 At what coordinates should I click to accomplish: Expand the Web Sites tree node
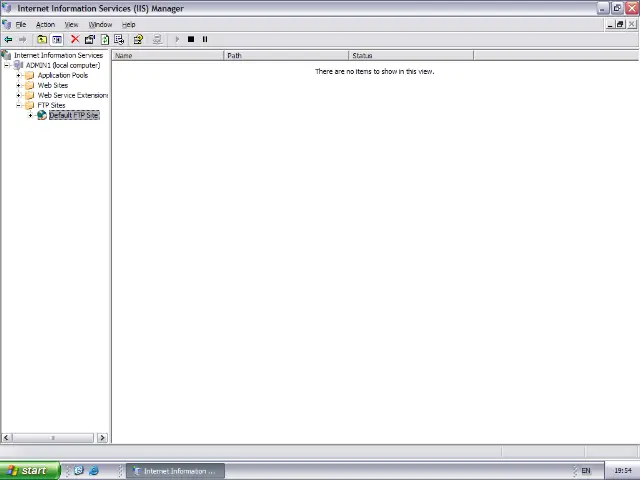pyautogui.click(x=18, y=85)
